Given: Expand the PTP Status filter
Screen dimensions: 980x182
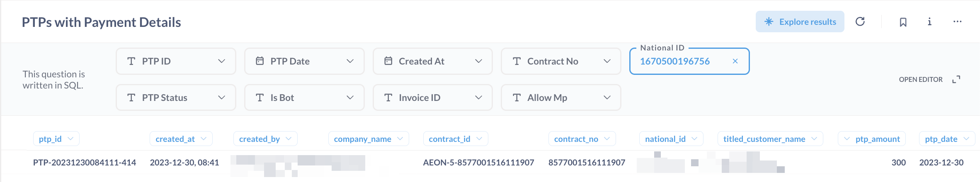Looking at the screenshot, I should coord(176,98).
